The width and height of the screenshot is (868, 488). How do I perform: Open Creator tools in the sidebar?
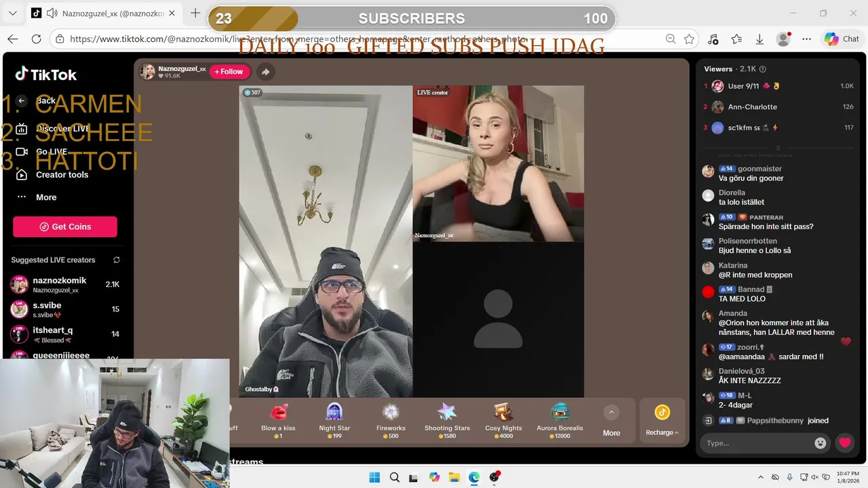coord(62,174)
